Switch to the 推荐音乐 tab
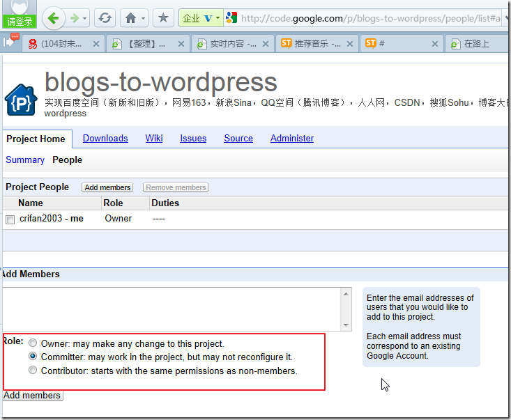Screen dimensions: 511x420 point(312,44)
